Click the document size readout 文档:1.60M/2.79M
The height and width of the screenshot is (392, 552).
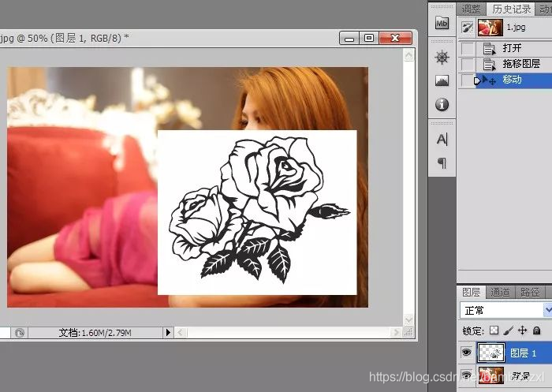(95, 333)
